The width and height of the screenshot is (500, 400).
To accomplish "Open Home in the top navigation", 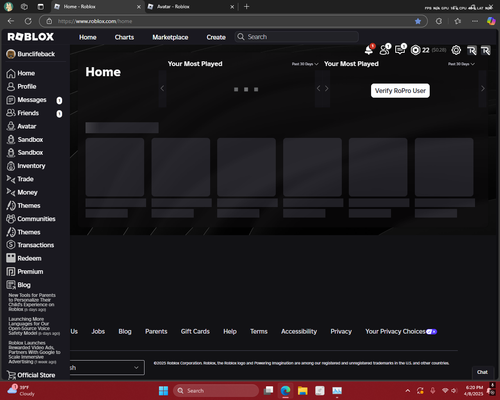I will (88, 37).
